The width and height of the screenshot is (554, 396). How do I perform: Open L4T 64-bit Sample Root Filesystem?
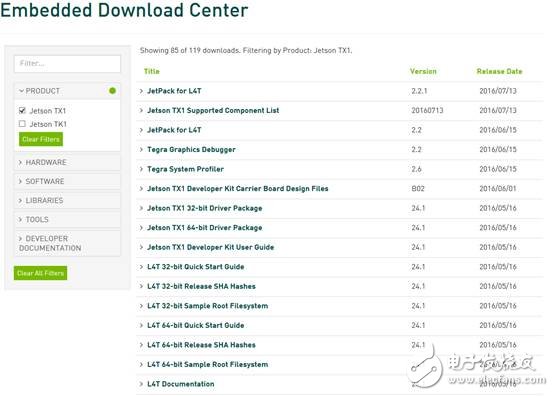(x=208, y=365)
